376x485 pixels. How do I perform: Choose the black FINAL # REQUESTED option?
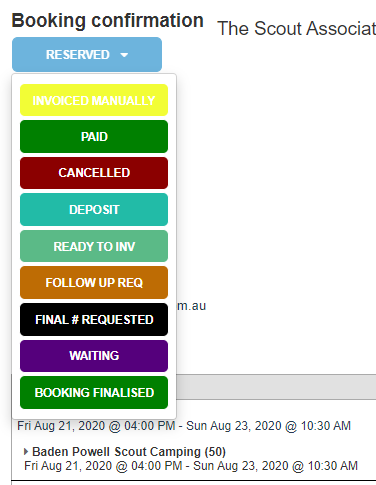tap(94, 319)
